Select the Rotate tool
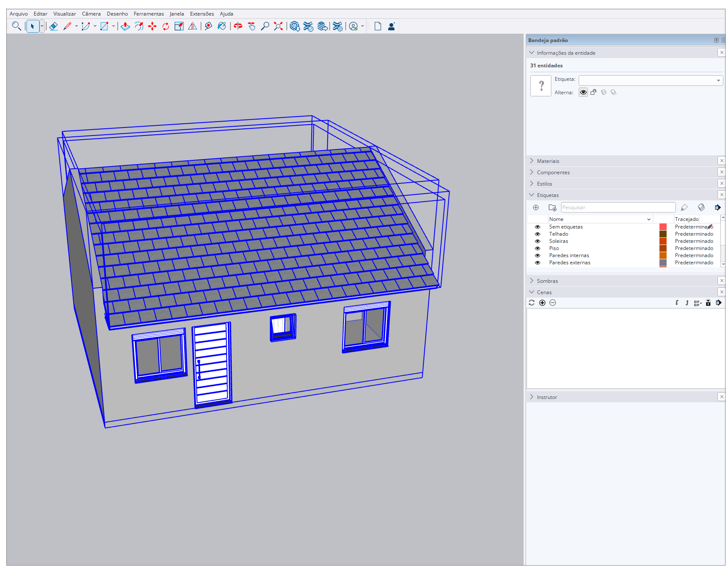 (x=166, y=27)
